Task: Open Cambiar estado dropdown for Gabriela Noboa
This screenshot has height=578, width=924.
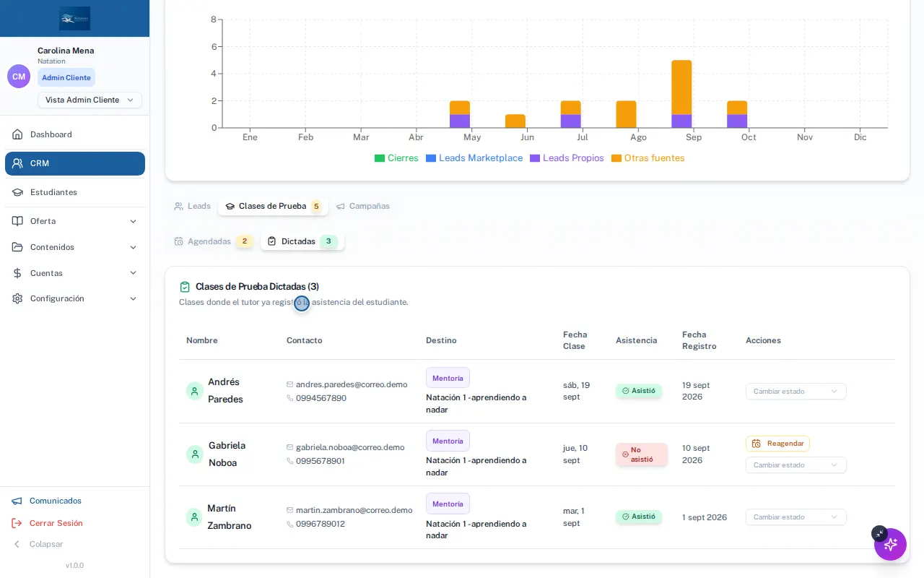Action: pyautogui.click(x=796, y=465)
